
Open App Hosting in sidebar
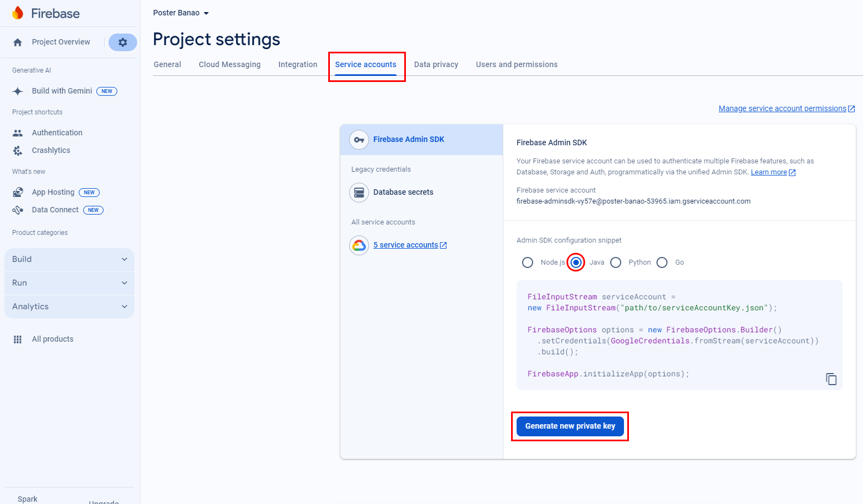pyautogui.click(x=53, y=193)
